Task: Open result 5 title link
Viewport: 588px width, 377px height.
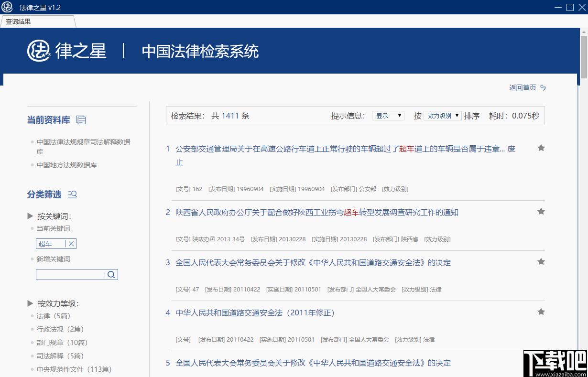Action: pos(313,363)
